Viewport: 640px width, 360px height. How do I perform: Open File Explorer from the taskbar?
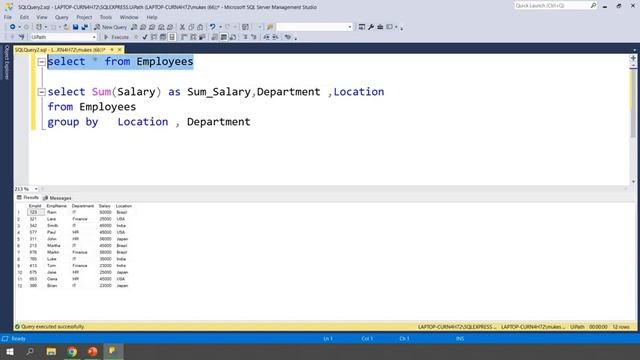pyautogui.click(x=51, y=351)
